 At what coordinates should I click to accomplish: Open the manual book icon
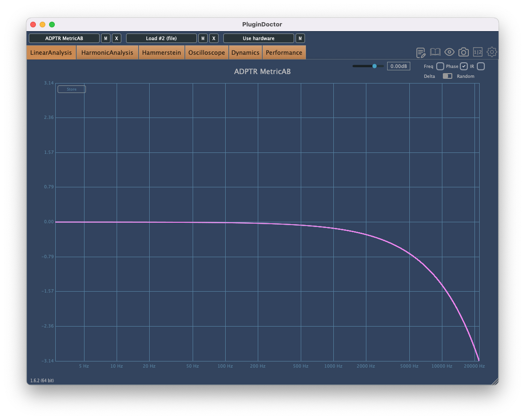pyautogui.click(x=435, y=52)
